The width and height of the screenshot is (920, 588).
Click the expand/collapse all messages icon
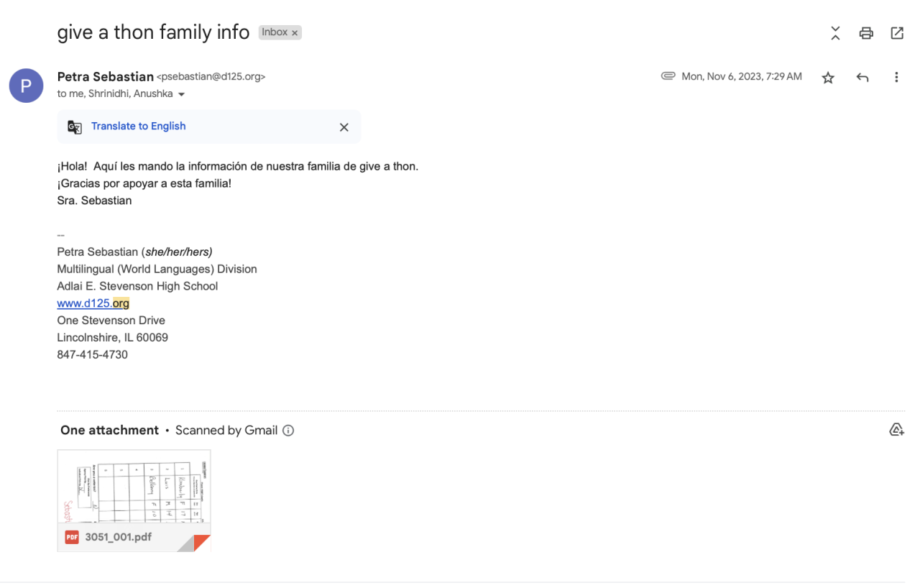(x=835, y=33)
